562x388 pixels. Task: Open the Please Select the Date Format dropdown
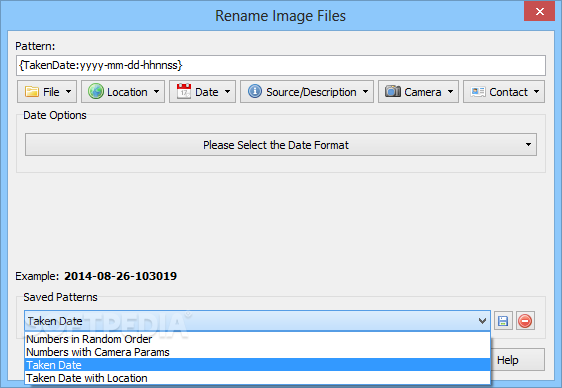281,145
